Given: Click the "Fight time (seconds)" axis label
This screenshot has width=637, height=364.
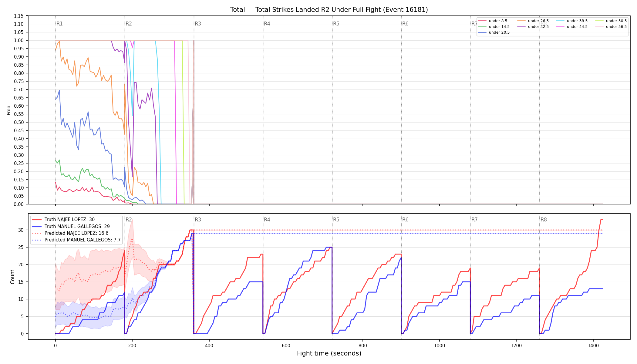Looking at the screenshot, I should point(329,353).
